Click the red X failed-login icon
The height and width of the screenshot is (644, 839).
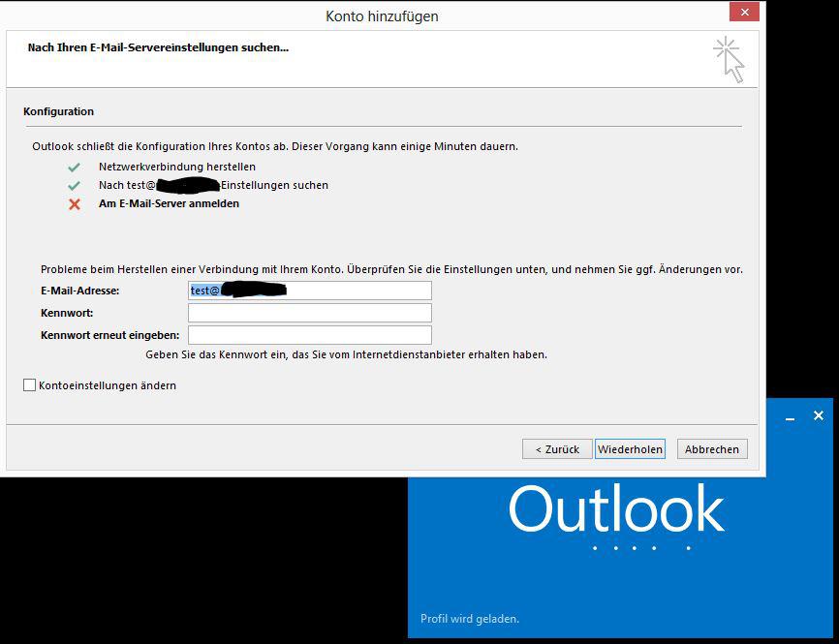point(75,203)
